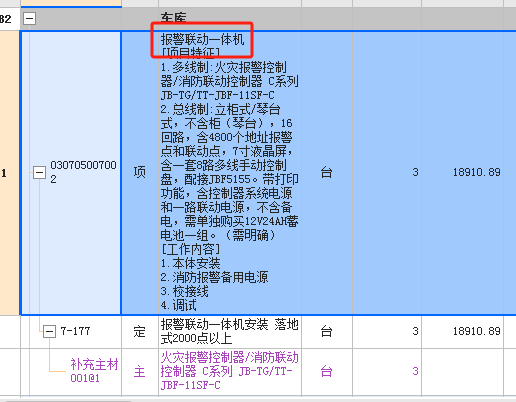Select unit 台 in the 030705007002 row
The width and height of the screenshot is (516, 402).
click(327, 173)
